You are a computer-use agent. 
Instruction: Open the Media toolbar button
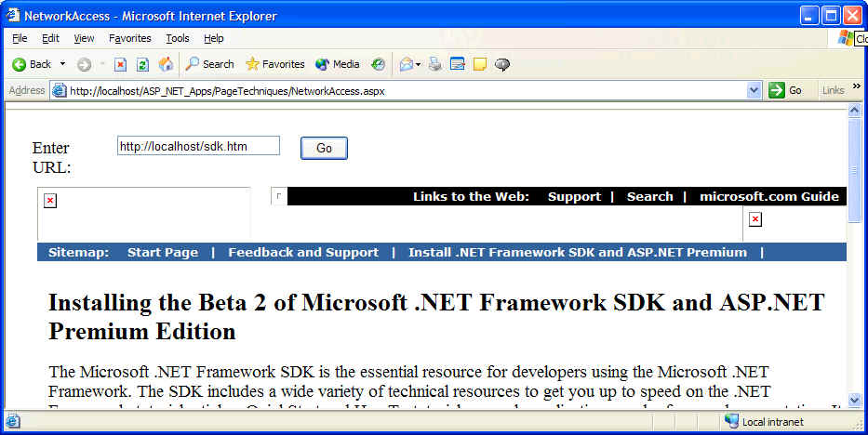(337, 64)
